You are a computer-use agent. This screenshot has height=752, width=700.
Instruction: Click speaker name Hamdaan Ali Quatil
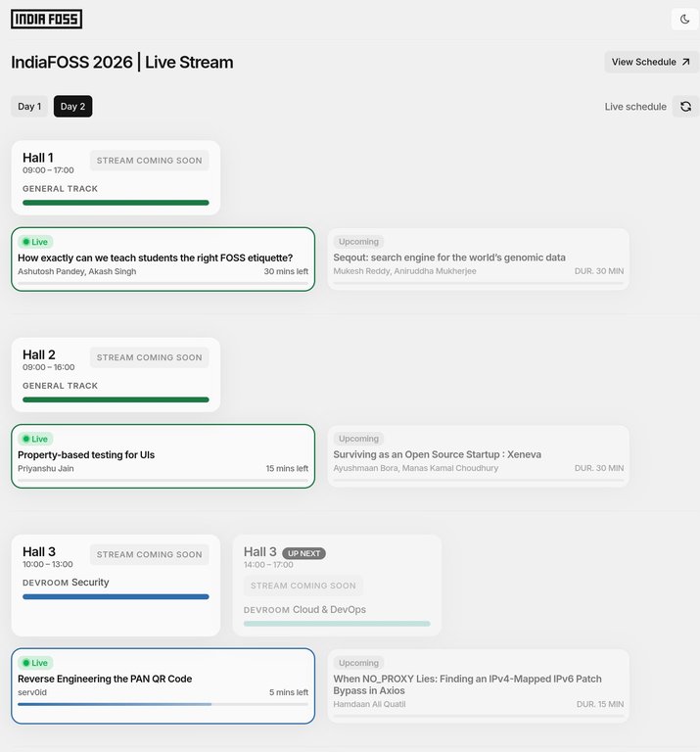(x=369, y=704)
